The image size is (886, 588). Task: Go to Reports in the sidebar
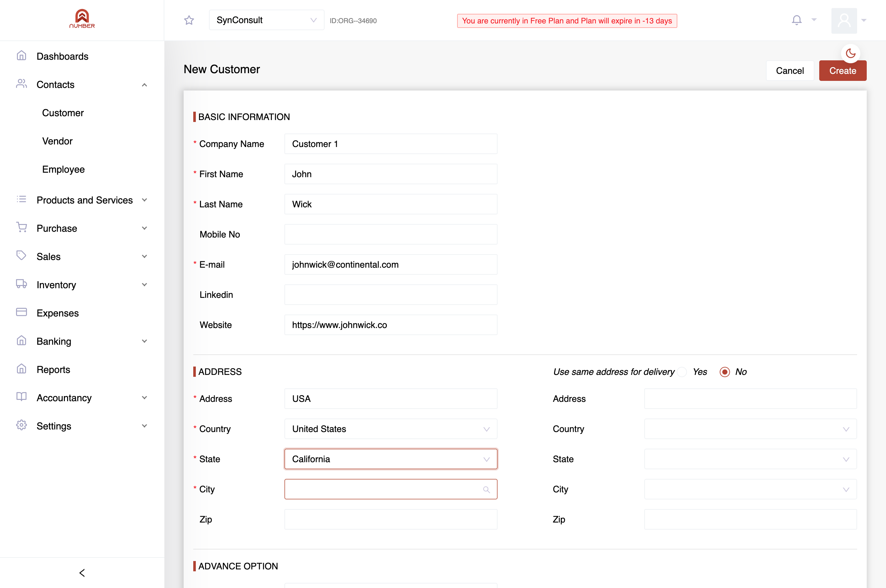pyautogui.click(x=53, y=369)
